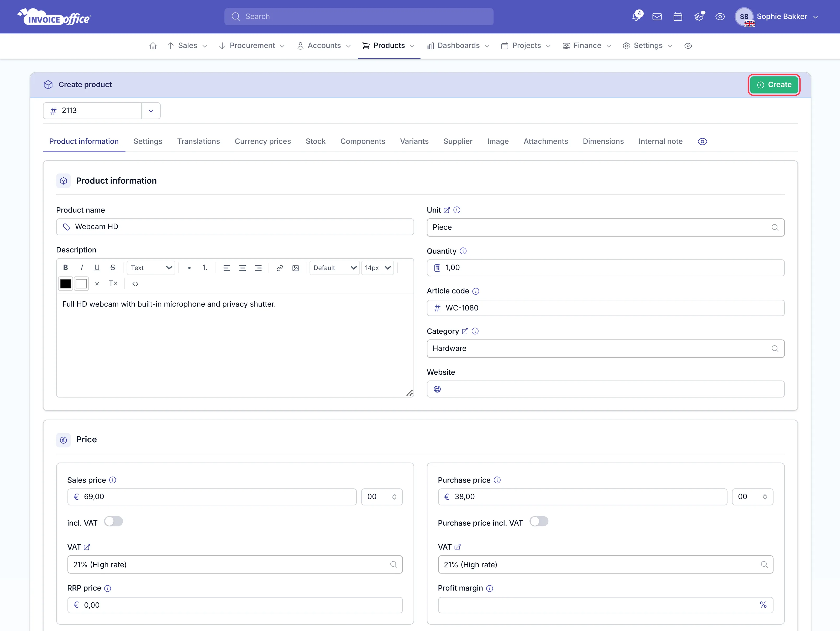This screenshot has width=840, height=631.
Task: Select the black text color swatch
Action: click(x=65, y=283)
